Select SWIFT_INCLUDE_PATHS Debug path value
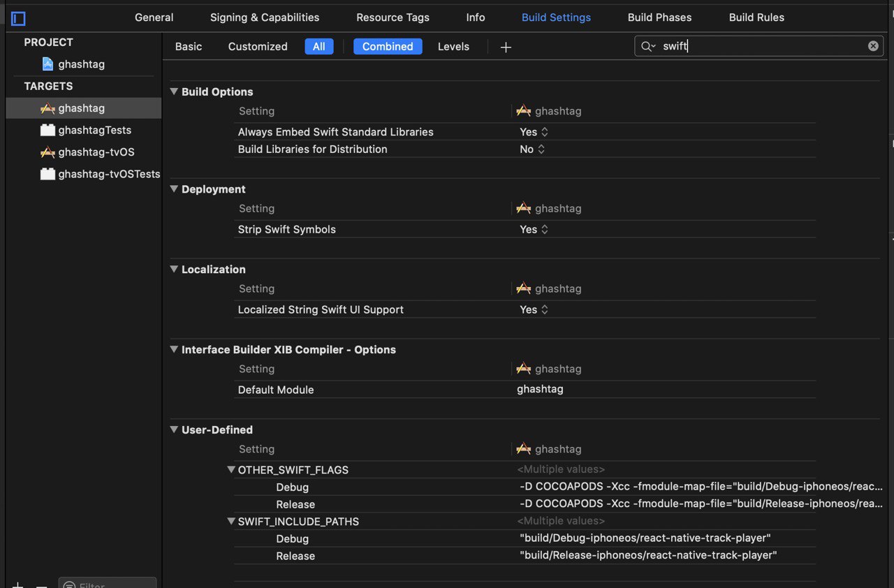894x588 pixels. [x=645, y=538]
